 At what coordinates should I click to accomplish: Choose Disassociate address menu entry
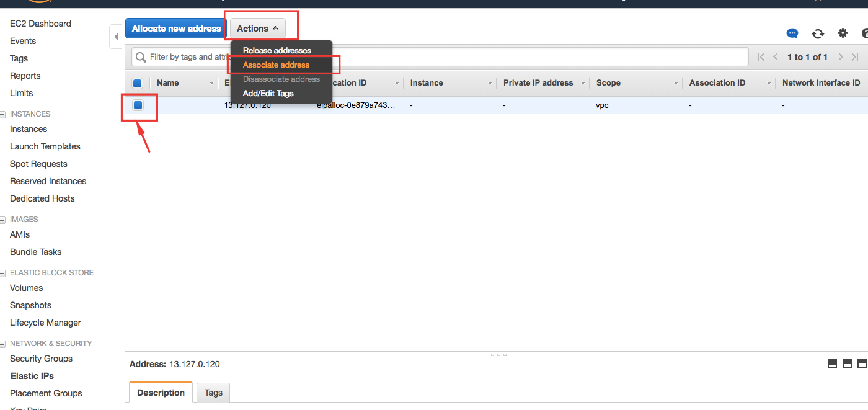[281, 79]
